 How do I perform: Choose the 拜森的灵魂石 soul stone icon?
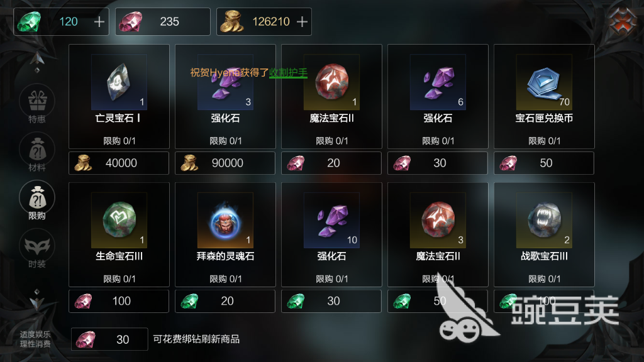click(225, 221)
